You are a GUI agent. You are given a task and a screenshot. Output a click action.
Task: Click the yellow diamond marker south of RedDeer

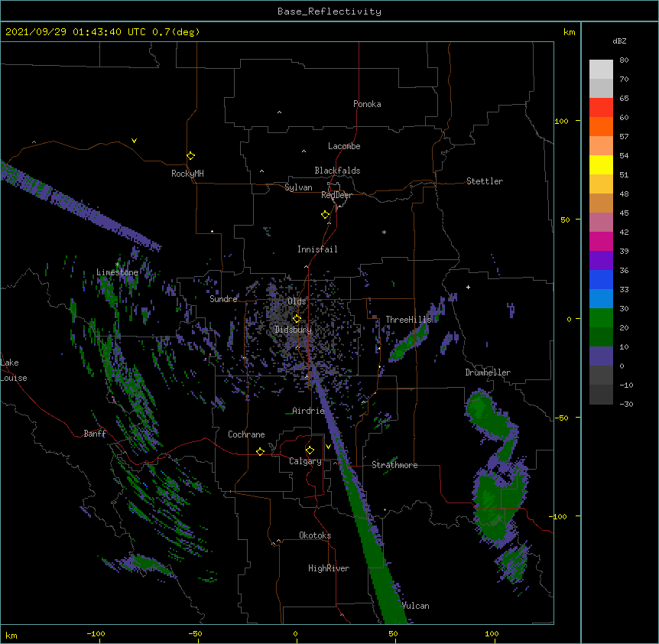coord(325,215)
